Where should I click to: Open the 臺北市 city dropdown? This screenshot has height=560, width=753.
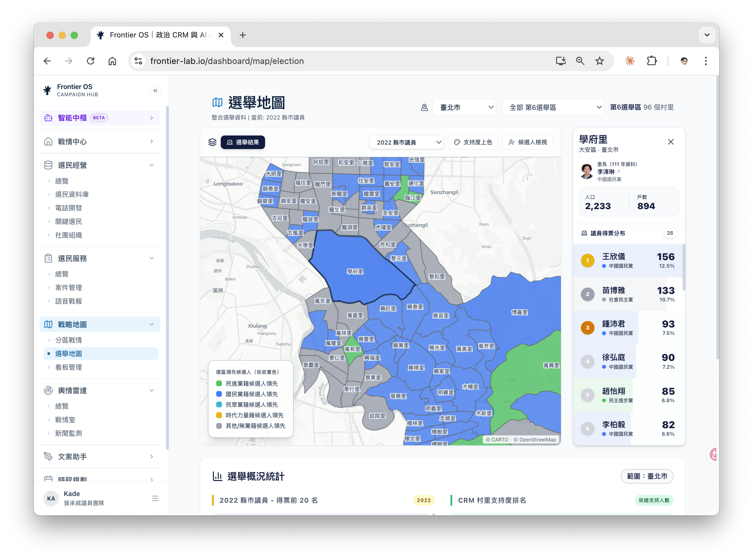[x=464, y=107]
